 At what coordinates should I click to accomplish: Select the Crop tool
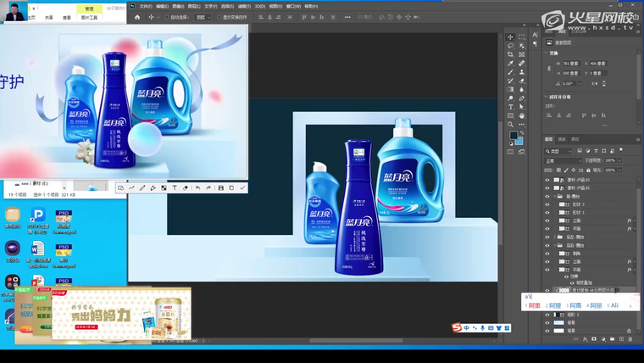[x=510, y=54]
